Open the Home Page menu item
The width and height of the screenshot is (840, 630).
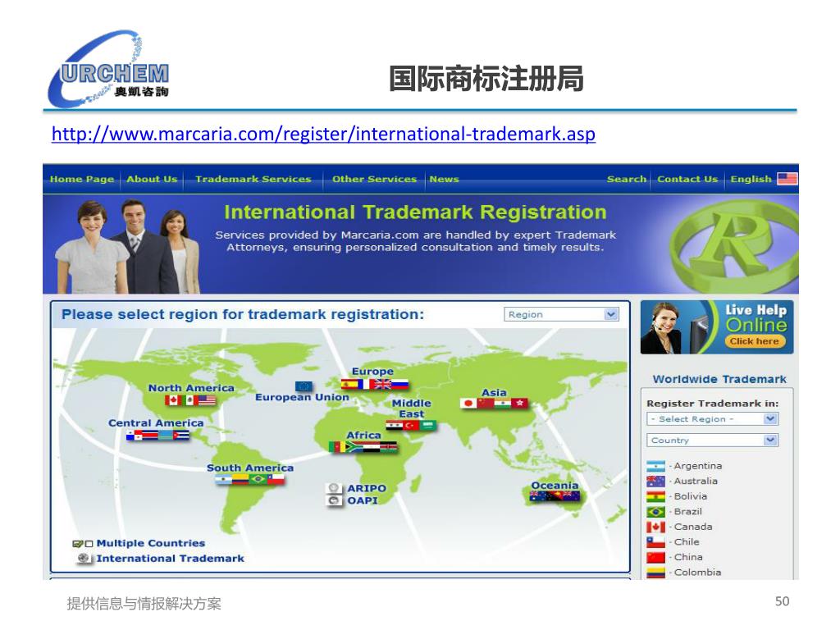pos(82,179)
